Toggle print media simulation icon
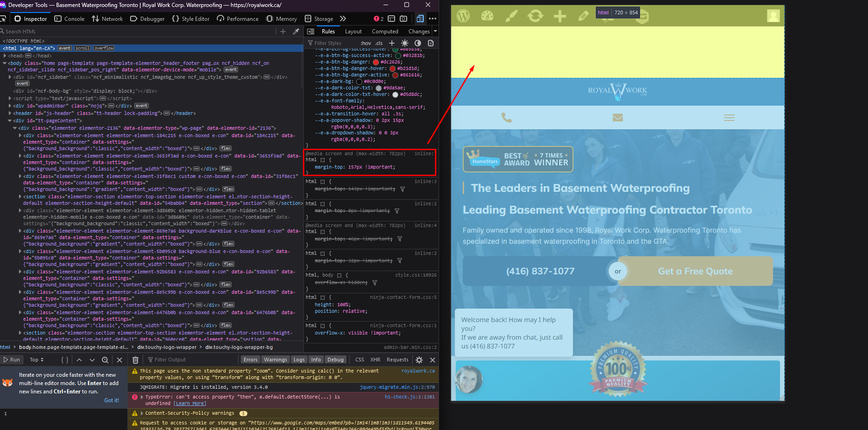 pyautogui.click(x=431, y=43)
